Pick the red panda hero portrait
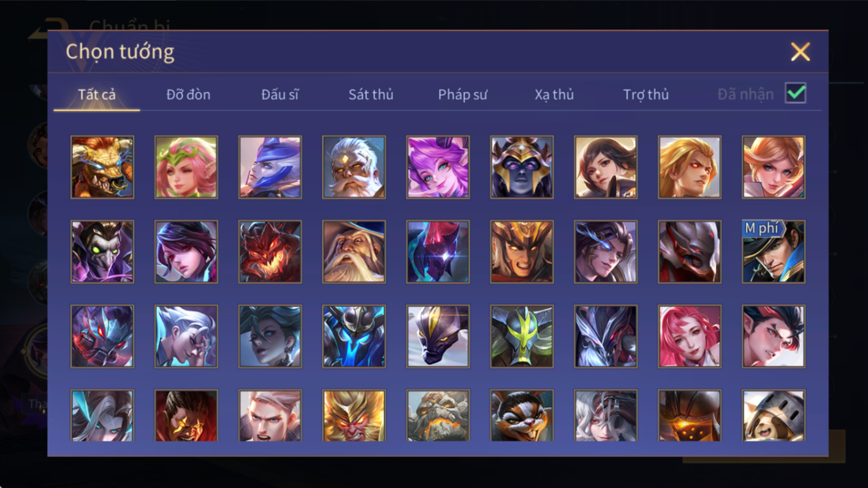The width and height of the screenshot is (868, 488). pos(522,416)
